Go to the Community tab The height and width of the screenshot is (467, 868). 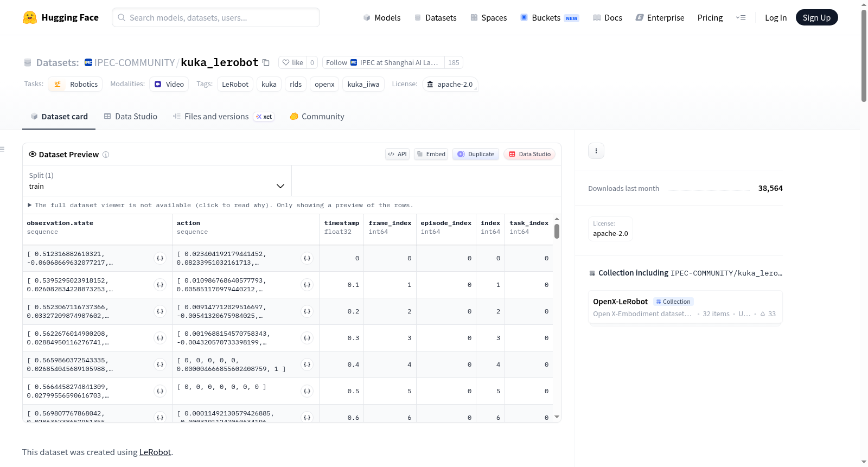[x=317, y=117]
